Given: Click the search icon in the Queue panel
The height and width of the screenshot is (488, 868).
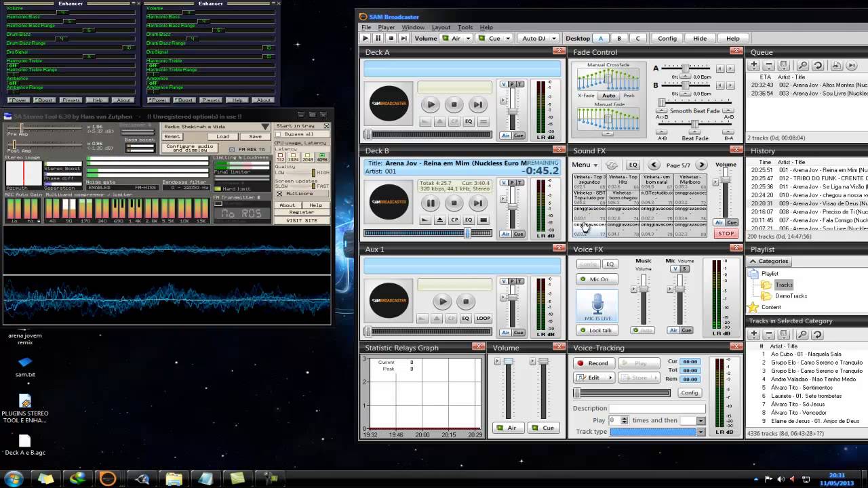Looking at the screenshot, I should (x=802, y=66).
